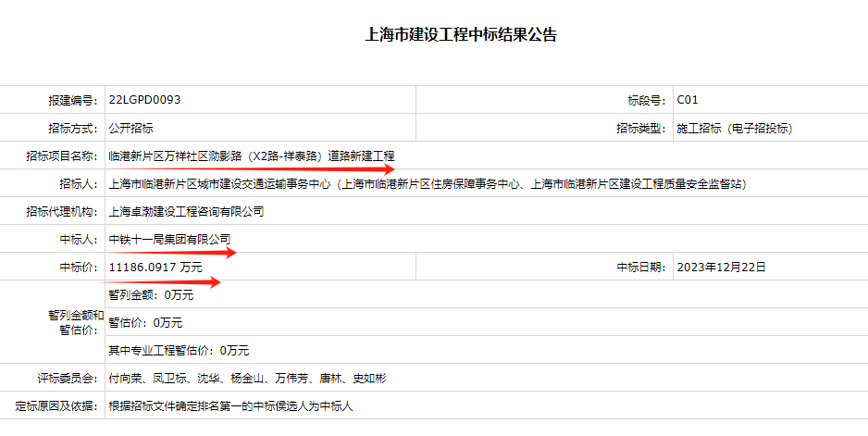Select the date 2023年12月22日
The height and width of the screenshot is (436, 868).
point(721,267)
